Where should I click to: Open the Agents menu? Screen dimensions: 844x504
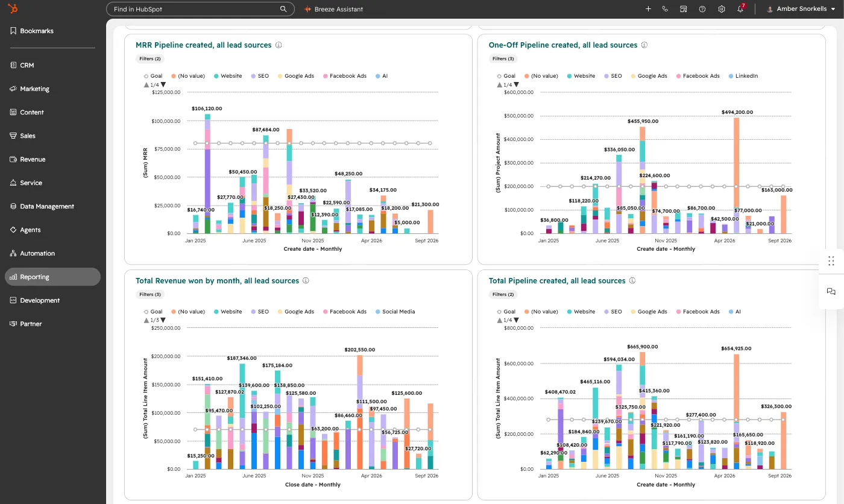click(x=26, y=230)
